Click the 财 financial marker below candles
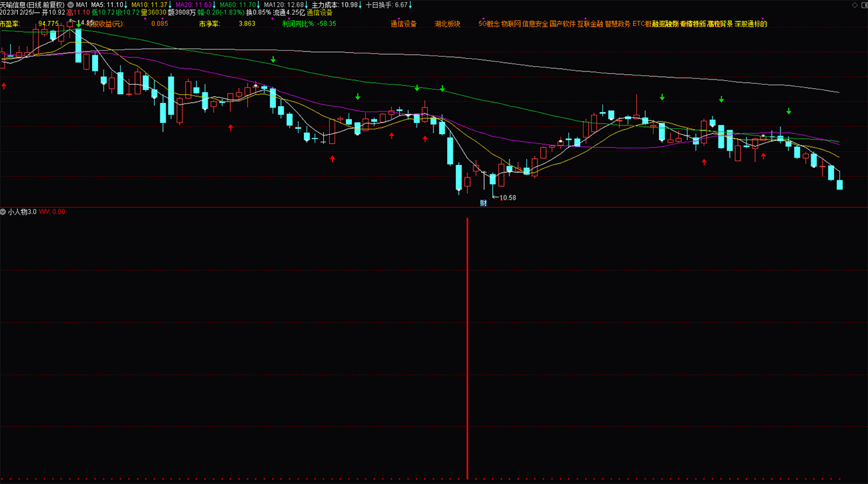This screenshot has width=868, height=484. (x=483, y=203)
